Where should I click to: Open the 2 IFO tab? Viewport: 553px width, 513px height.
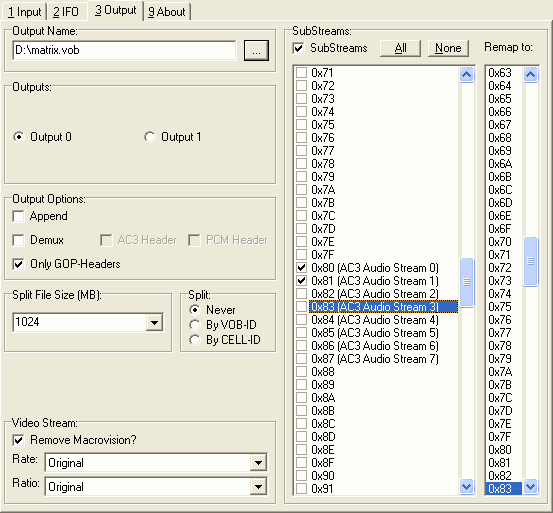pos(66,12)
